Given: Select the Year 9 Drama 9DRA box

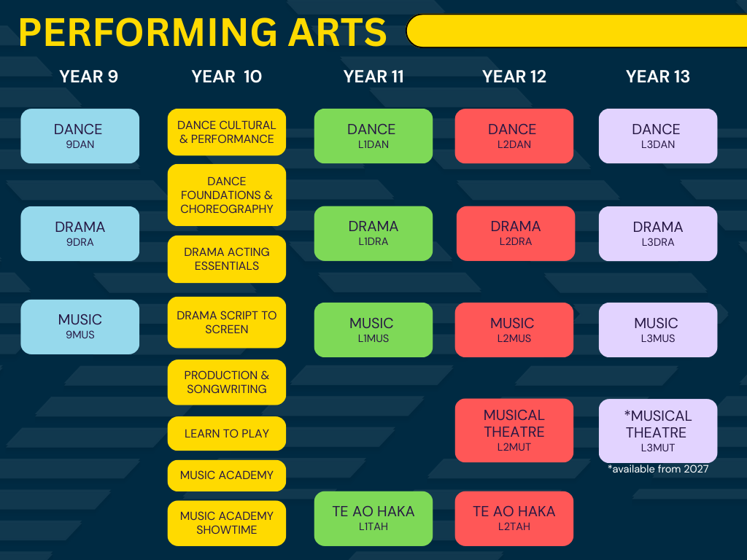Looking at the screenshot, I should tap(80, 233).
